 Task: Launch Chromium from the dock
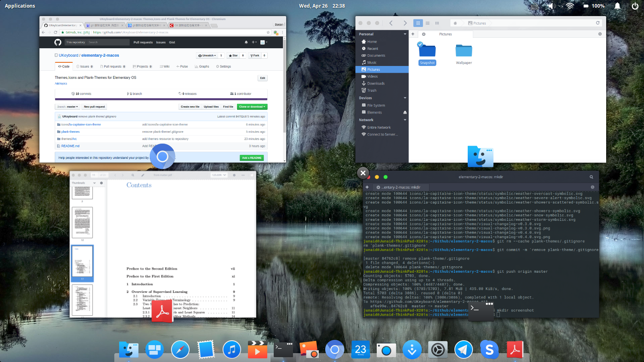(335, 350)
